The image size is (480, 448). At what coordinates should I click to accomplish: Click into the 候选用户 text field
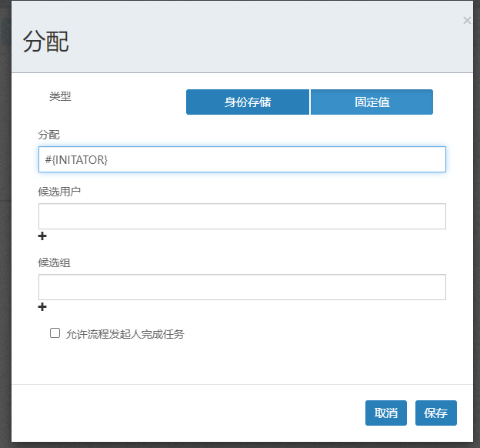click(x=242, y=216)
